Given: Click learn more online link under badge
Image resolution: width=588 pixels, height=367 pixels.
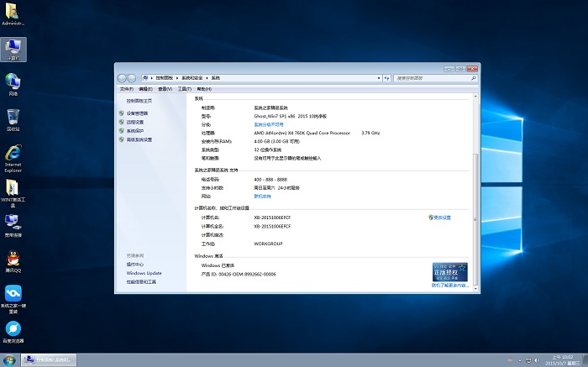Looking at the screenshot, I should click(x=450, y=286).
